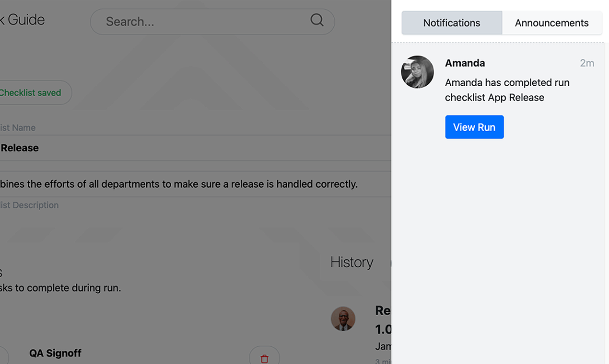
Task: Select the QA Signoff task title
Action: pos(55,353)
